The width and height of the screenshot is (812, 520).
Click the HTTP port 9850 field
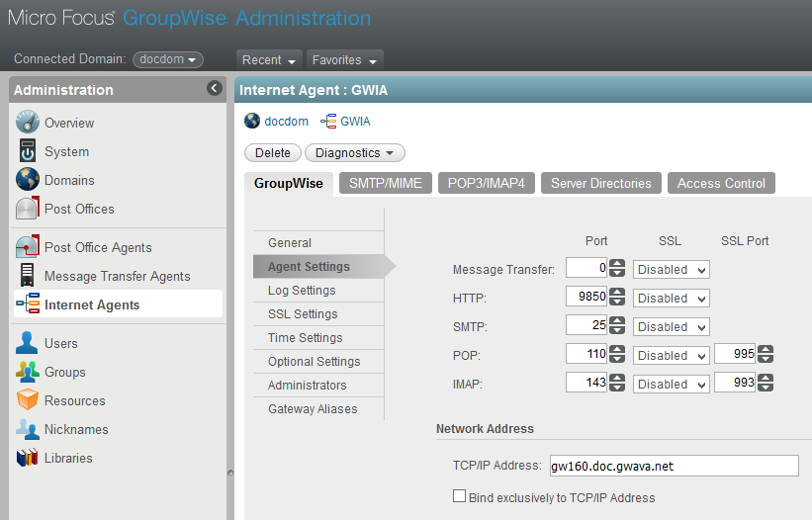tap(586, 297)
